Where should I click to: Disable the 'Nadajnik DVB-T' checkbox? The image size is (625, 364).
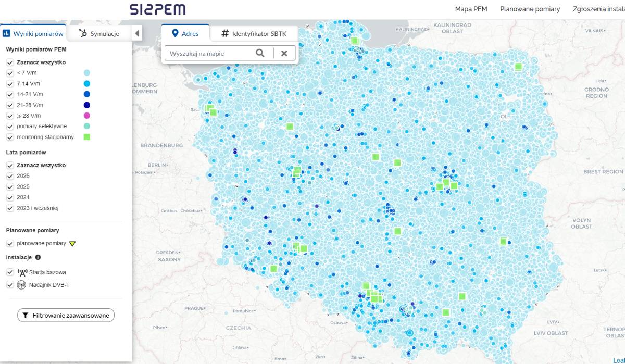pos(10,285)
